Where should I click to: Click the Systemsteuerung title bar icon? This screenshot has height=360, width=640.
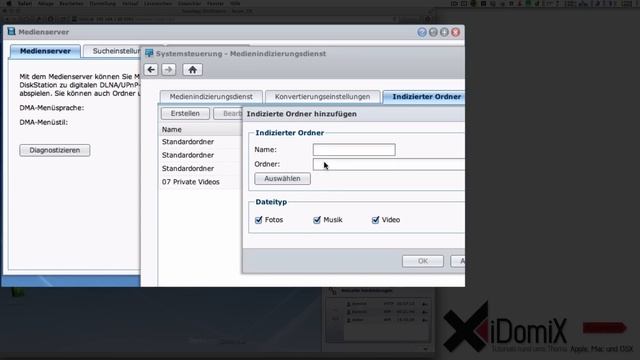pyautogui.click(x=149, y=53)
